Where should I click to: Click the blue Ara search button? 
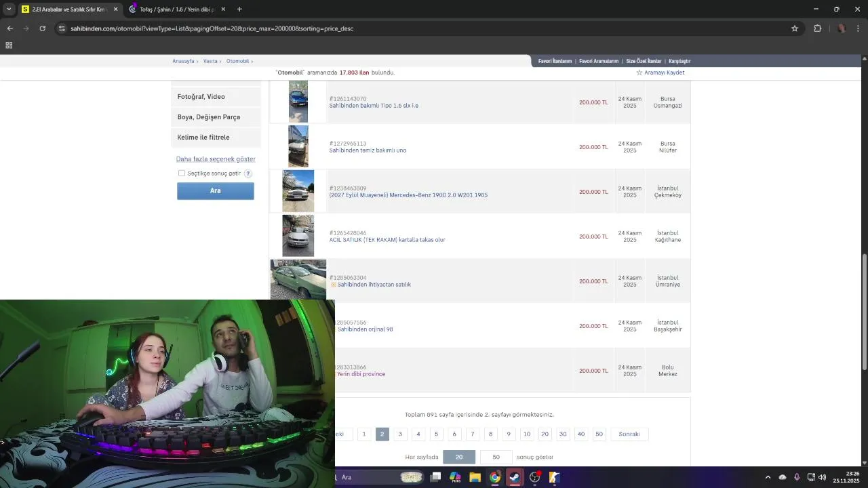pyautogui.click(x=216, y=191)
